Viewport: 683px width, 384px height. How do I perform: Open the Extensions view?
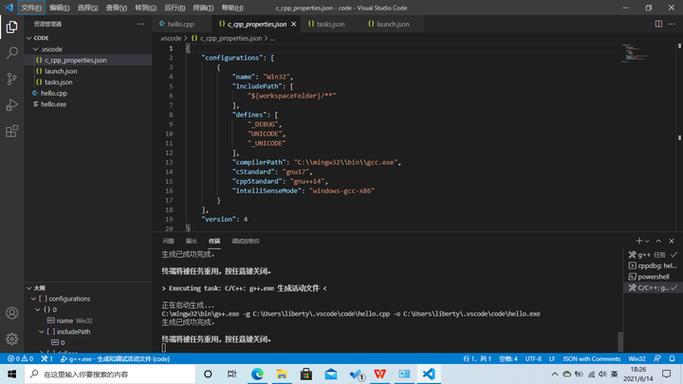[x=12, y=131]
